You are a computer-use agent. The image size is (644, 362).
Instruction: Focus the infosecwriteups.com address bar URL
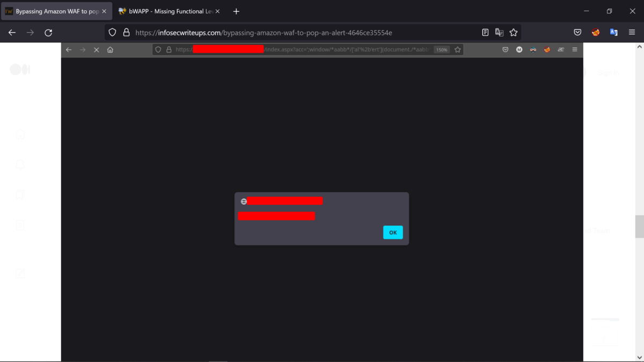click(x=264, y=33)
